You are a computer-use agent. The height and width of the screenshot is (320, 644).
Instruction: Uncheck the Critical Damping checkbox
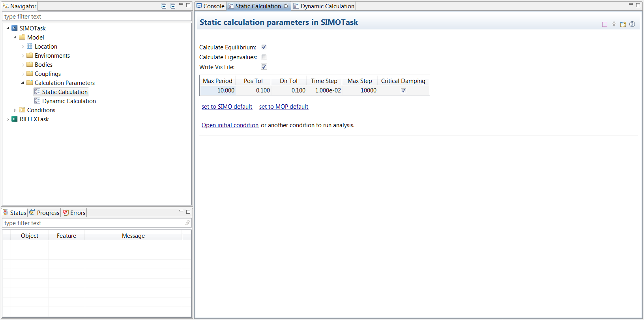pyautogui.click(x=403, y=90)
